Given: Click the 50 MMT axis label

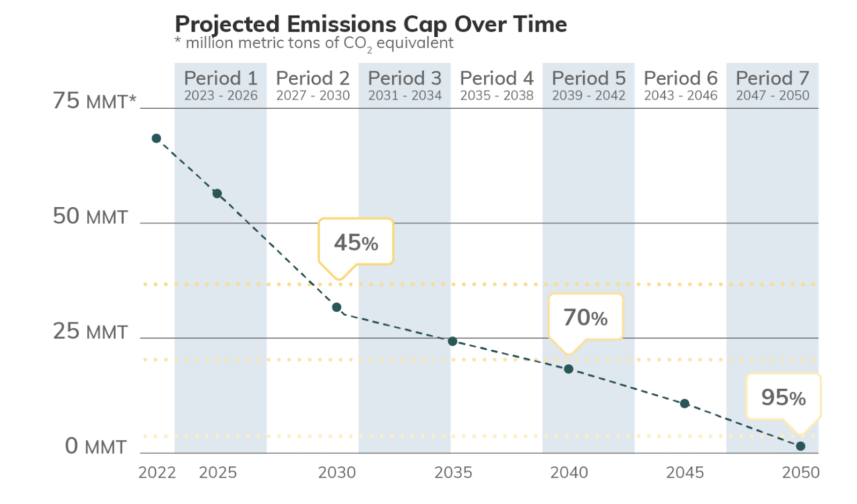Looking at the screenshot, I should pos(91,216).
